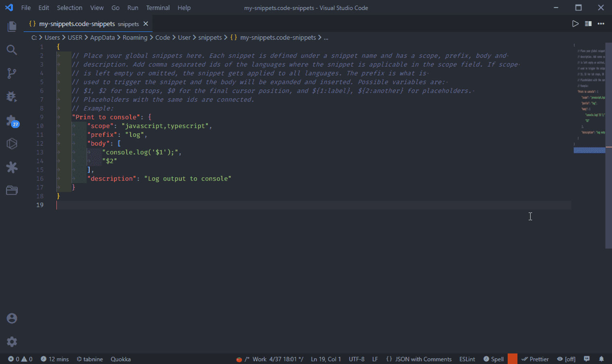The height and width of the screenshot is (364, 612).
Task: Click the Quokka status bar item
Action: click(x=120, y=359)
